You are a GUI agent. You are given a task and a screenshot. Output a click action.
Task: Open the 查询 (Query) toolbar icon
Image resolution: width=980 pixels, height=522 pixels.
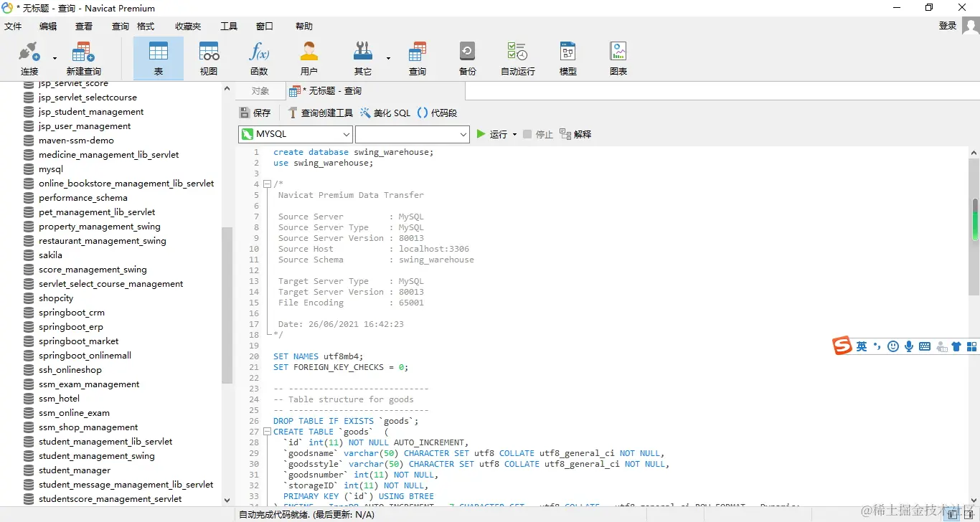418,58
